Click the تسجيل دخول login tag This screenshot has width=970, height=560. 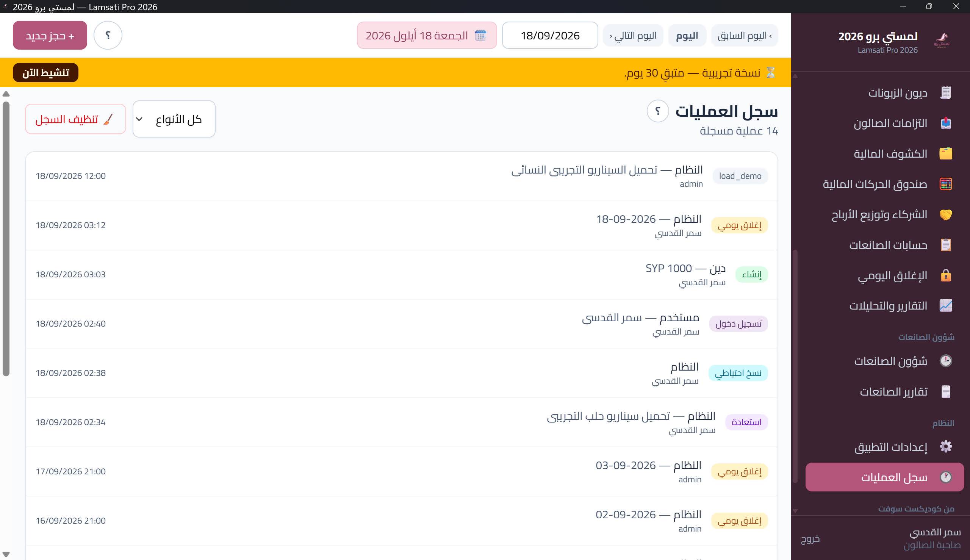pyautogui.click(x=738, y=324)
